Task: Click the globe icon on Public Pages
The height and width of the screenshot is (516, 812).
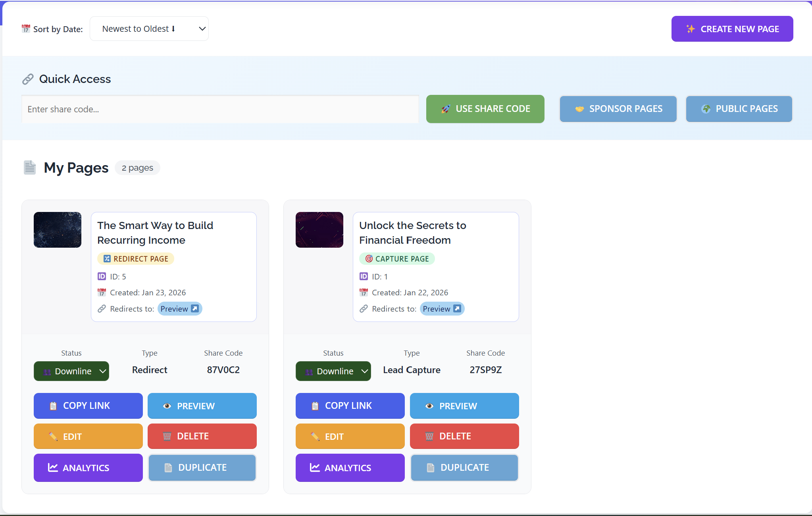Action: coord(706,109)
